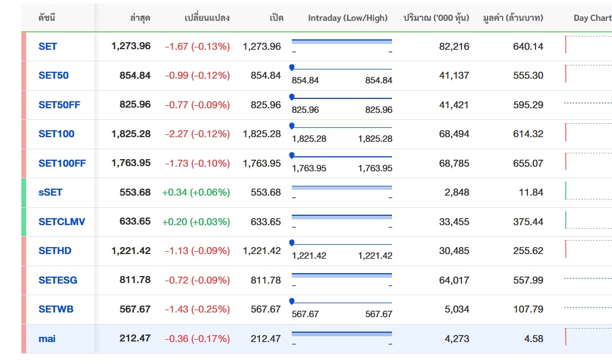Sort by the ล่าสุด column header
The image size is (612, 364).
click(x=140, y=18)
